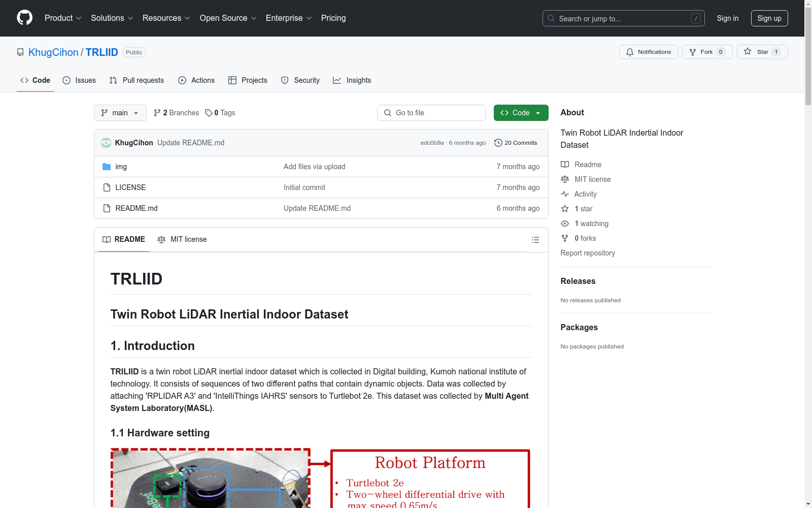Open the LICENSE file
812x508 pixels.
[130, 187]
